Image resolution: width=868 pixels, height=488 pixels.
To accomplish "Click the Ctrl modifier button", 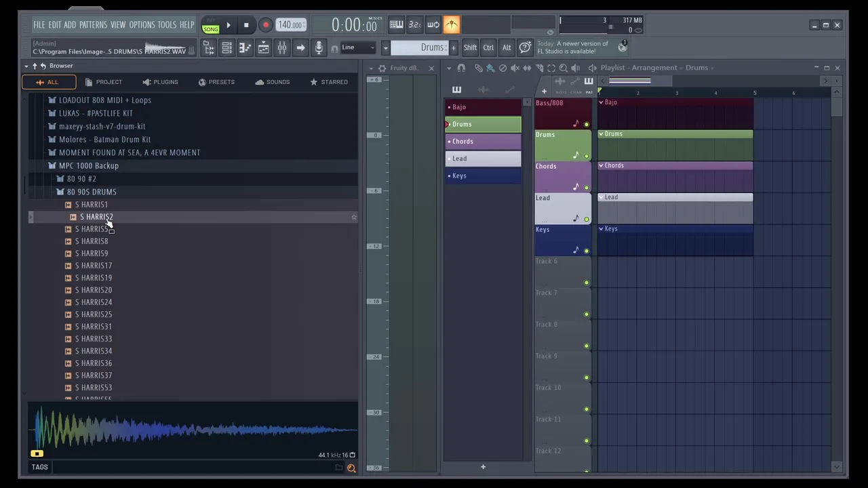I will (488, 47).
